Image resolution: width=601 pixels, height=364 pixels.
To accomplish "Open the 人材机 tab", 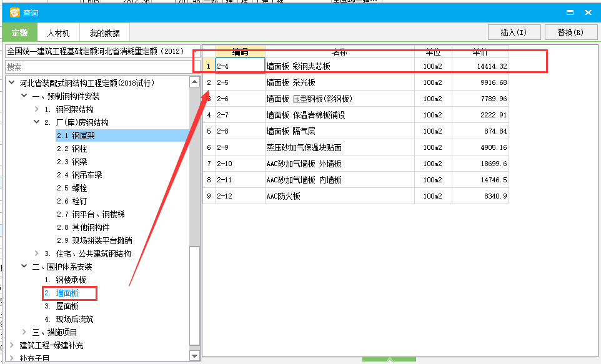I will tap(58, 33).
